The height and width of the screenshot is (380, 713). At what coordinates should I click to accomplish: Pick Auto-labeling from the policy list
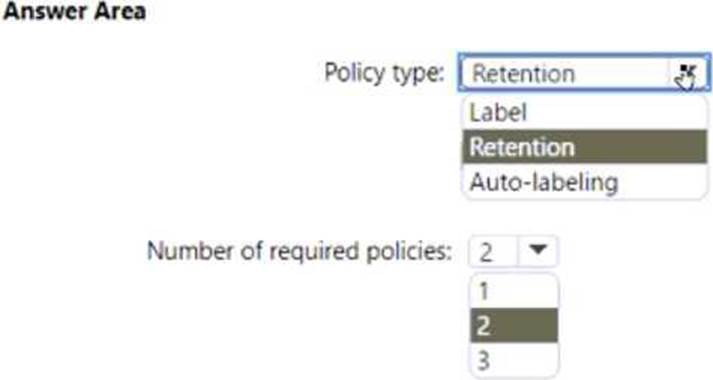585,182
